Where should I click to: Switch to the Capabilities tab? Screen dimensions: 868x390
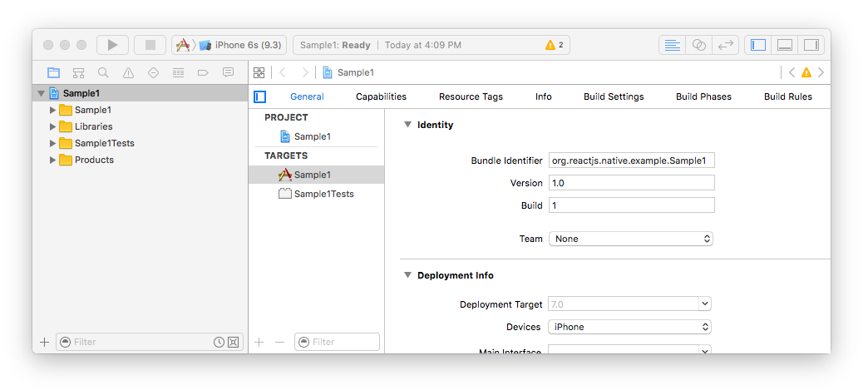click(x=381, y=96)
